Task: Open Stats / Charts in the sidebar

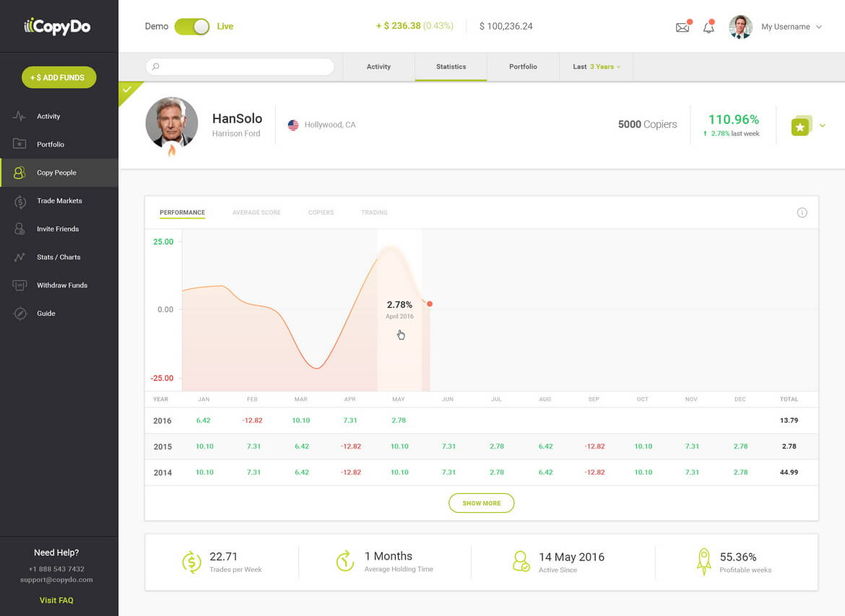Action: click(58, 257)
